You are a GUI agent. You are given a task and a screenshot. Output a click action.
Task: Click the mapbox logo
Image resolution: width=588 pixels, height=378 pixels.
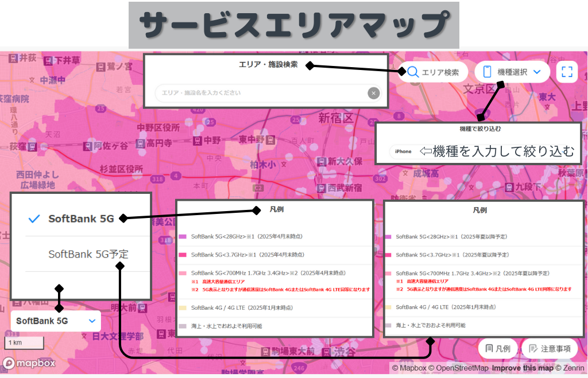coord(29,363)
